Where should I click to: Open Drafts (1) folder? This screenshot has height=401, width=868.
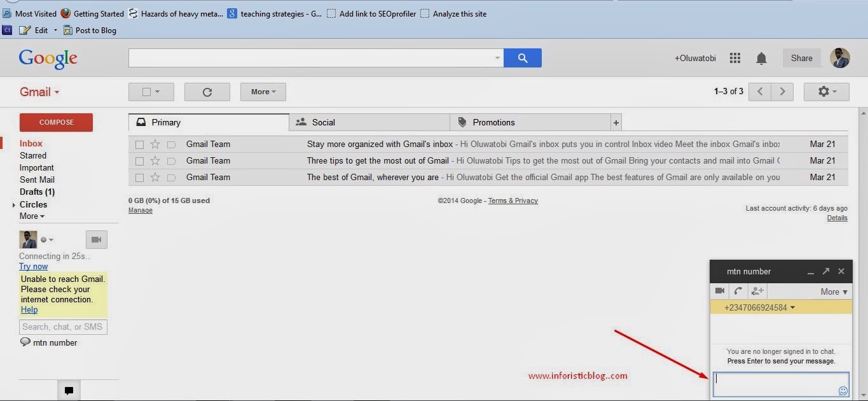pyautogui.click(x=38, y=192)
